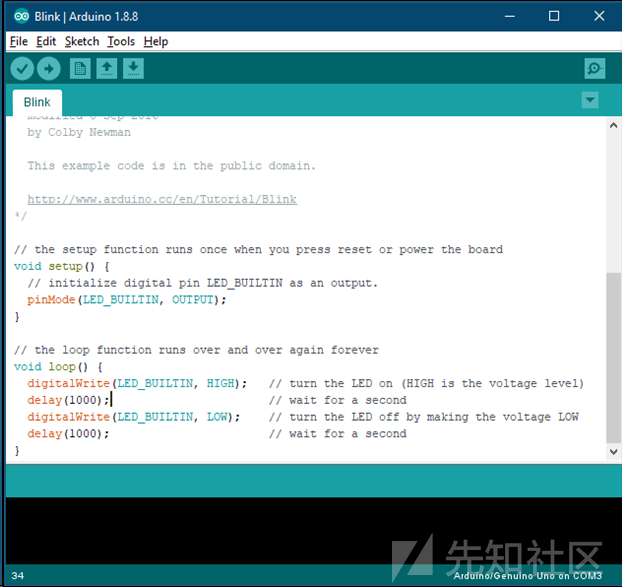Expand the tab options dropdown arrow
Screen dimensions: 622x587
(x=590, y=100)
